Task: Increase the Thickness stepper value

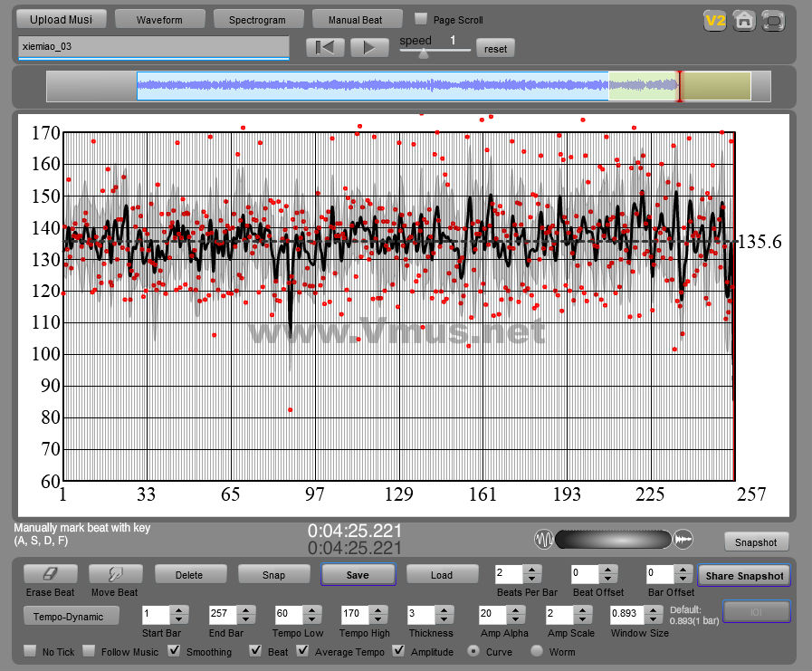Action: pos(444,610)
